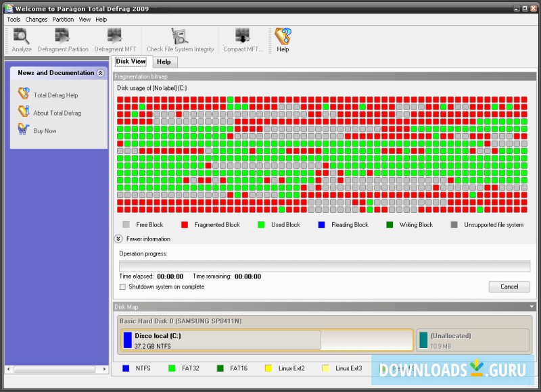Click the Fragmented Block red swatch

(185, 225)
